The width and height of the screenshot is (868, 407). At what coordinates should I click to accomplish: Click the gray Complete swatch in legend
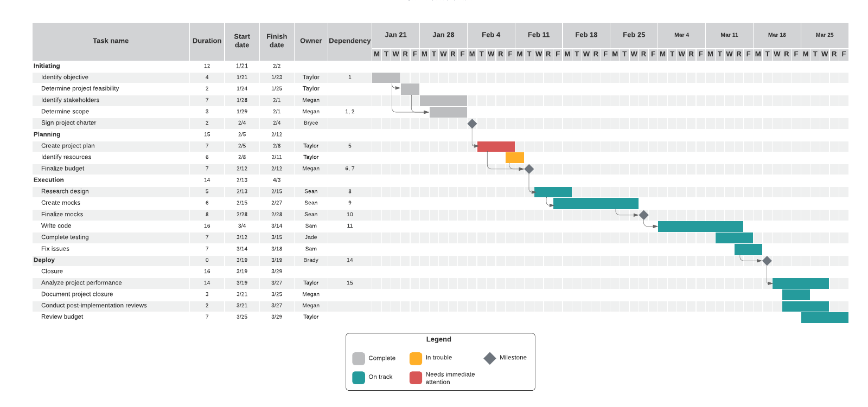(x=359, y=358)
